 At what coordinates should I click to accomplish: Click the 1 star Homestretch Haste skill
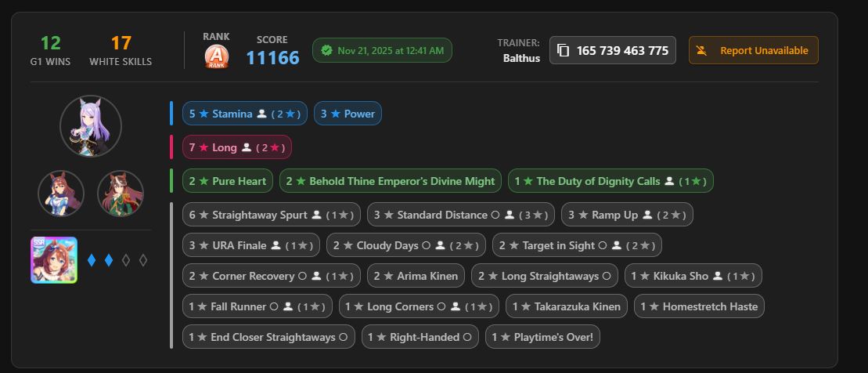point(699,306)
